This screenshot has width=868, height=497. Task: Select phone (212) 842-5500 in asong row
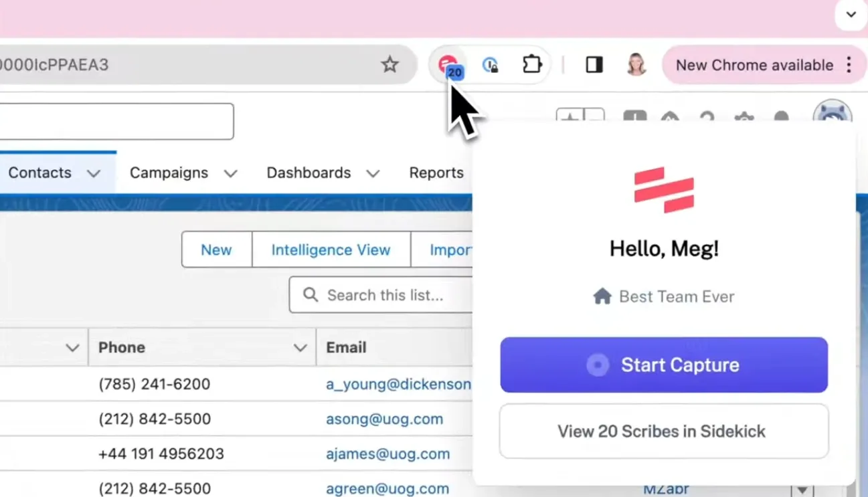coord(154,419)
